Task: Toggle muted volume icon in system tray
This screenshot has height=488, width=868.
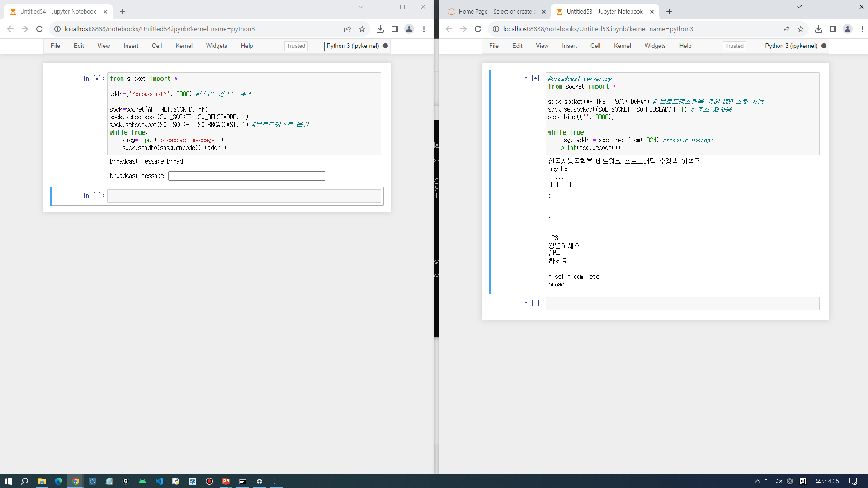Action: pos(778,481)
